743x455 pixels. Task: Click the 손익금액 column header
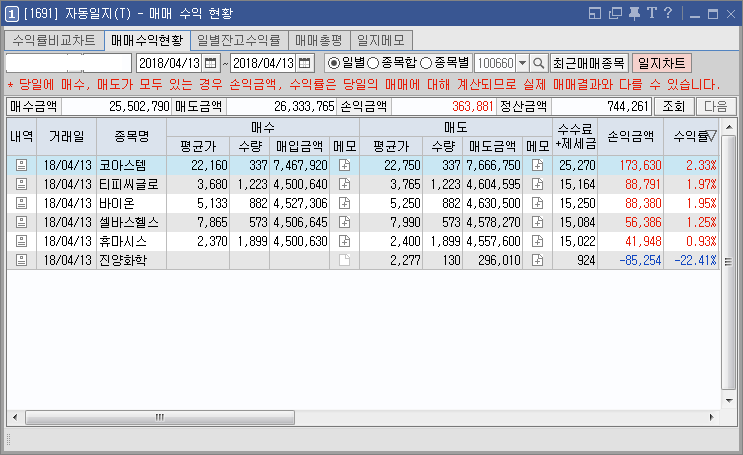(631, 136)
